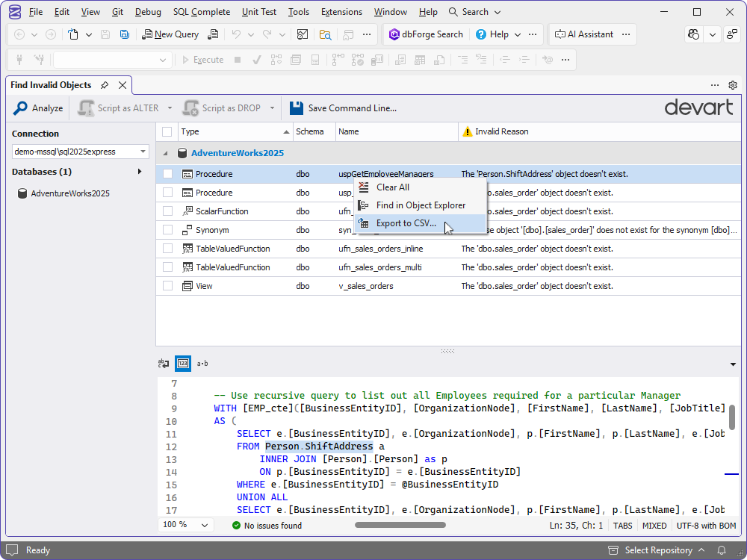Click the connect plug icon in toolbar
Viewport: 747px width, 560px height.
19,60
